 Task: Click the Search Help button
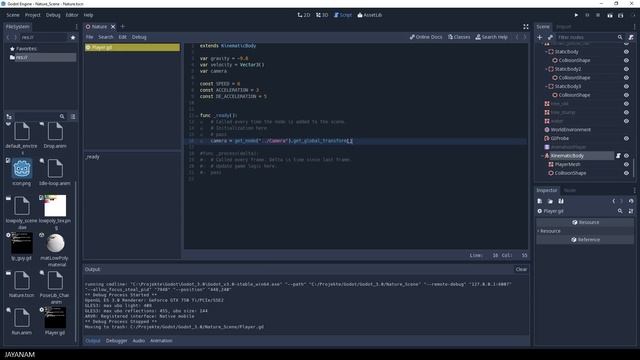[x=491, y=37]
